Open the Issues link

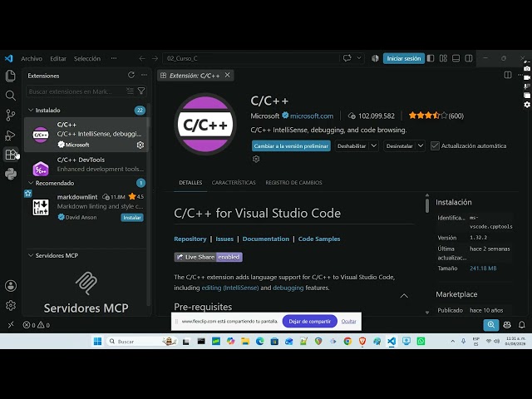pos(224,239)
